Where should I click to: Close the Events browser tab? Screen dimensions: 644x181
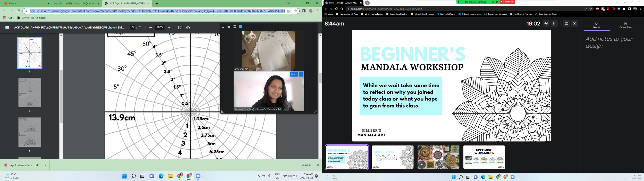coord(48,4)
